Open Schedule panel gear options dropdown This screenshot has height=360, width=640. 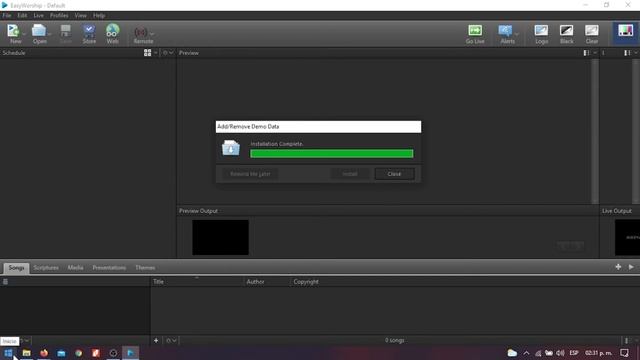point(168,53)
